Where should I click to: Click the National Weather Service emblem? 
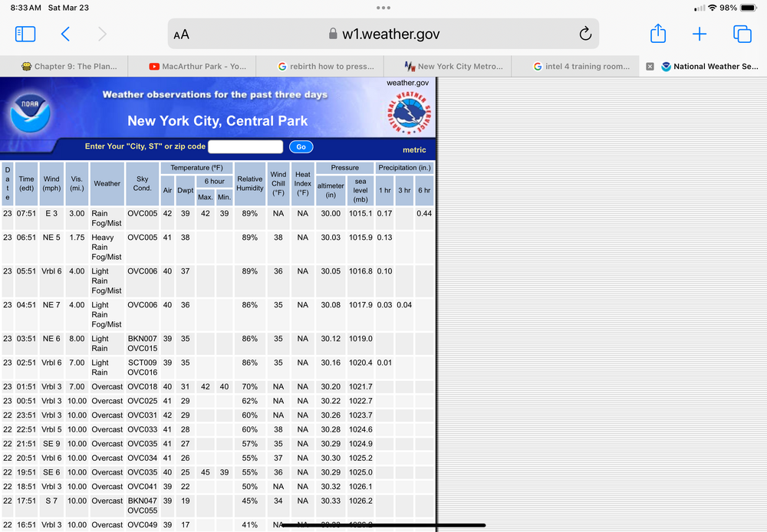pyautogui.click(x=409, y=113)
